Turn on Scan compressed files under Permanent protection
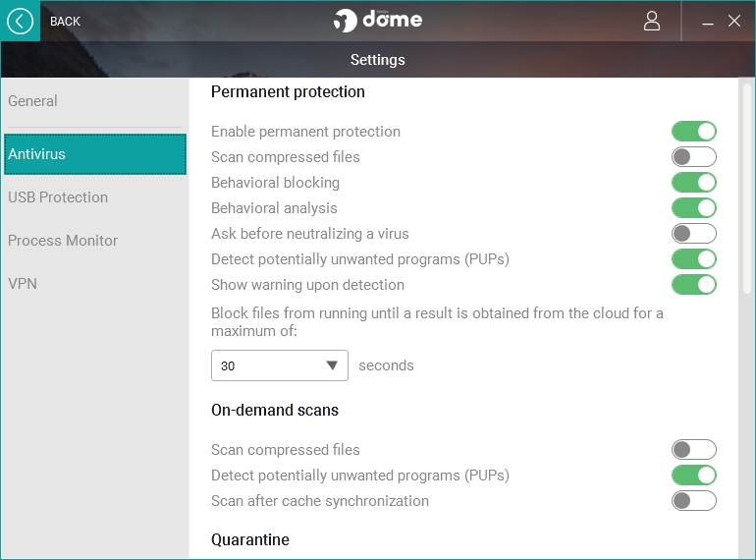 point(693,157)
